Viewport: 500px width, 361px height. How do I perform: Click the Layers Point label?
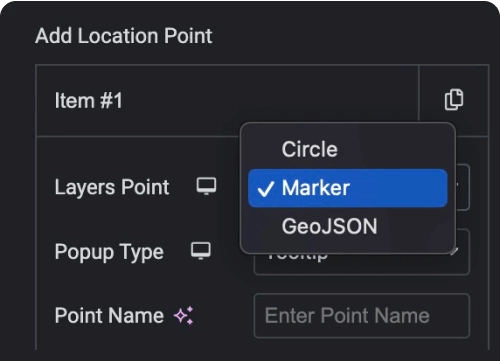click(x=112, y=187)
